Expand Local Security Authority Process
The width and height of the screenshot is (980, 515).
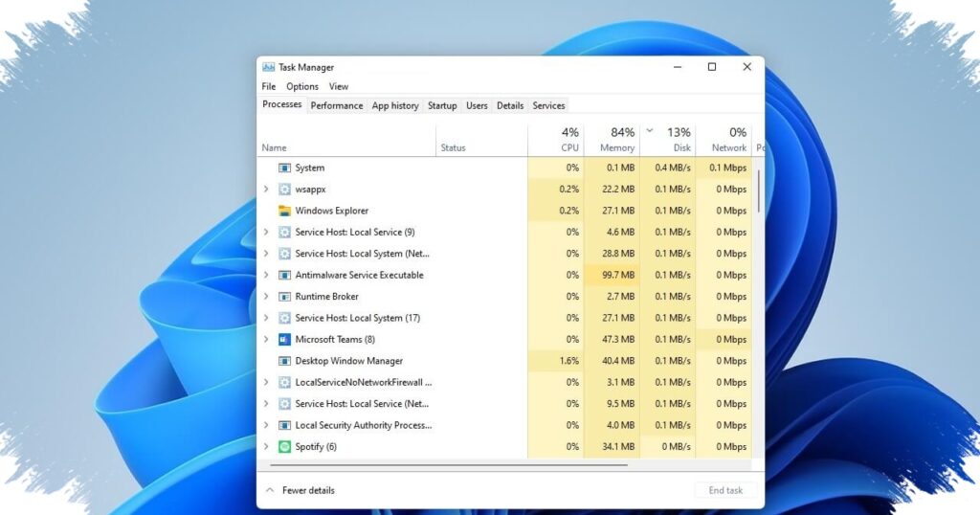pos(266,425)
